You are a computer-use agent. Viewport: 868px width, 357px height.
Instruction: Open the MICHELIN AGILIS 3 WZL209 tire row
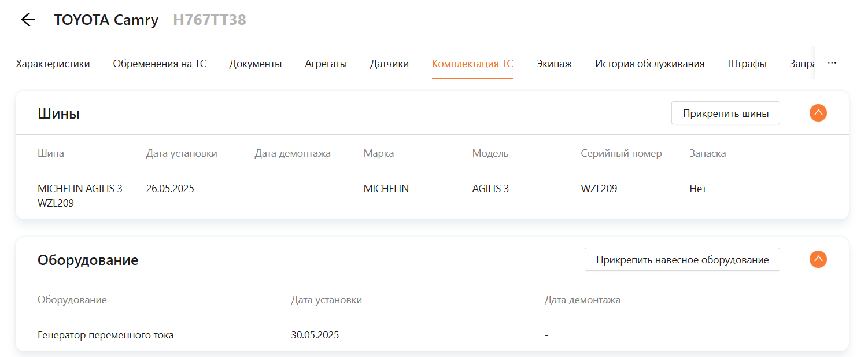tap(80, 196)
